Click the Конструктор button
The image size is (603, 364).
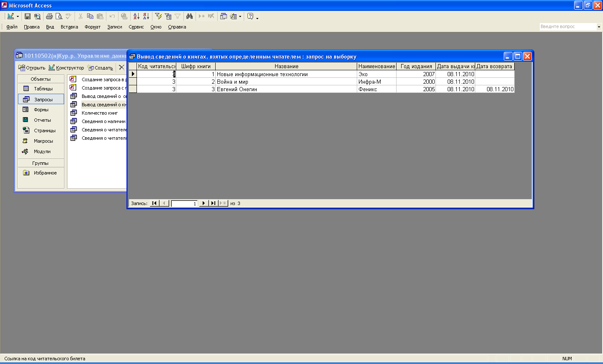[x=66, y=68]
